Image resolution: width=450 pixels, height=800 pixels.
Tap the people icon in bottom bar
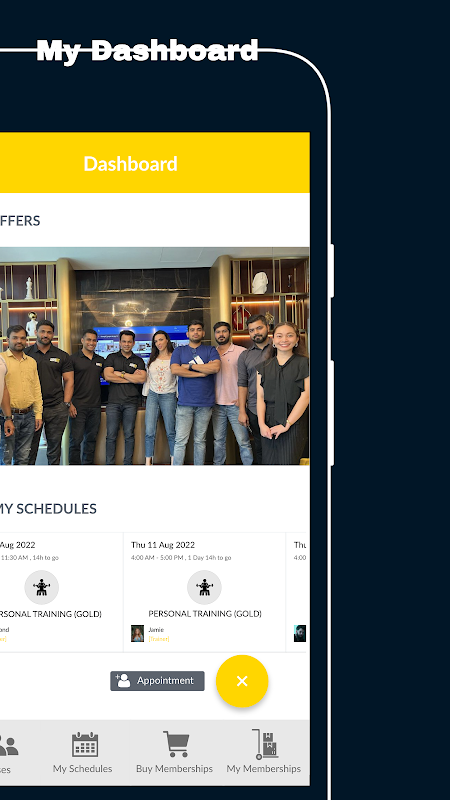point(7,745)
